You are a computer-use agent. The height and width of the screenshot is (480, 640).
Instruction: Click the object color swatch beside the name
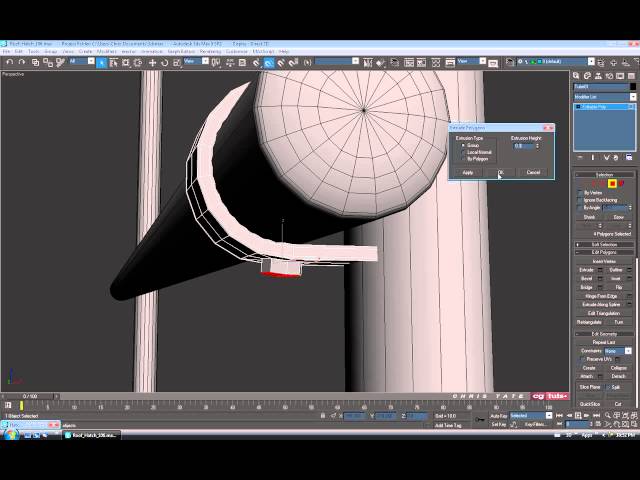click(630, 87)
